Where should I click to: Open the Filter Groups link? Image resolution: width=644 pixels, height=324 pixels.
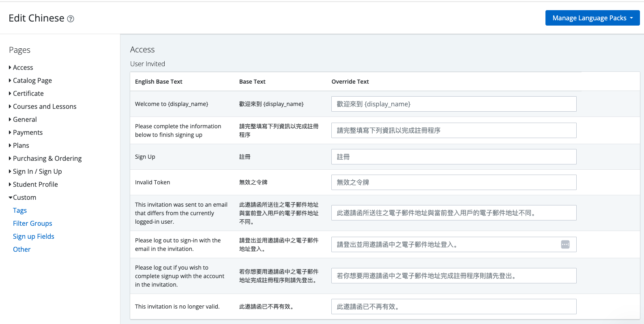coord(32,223)
